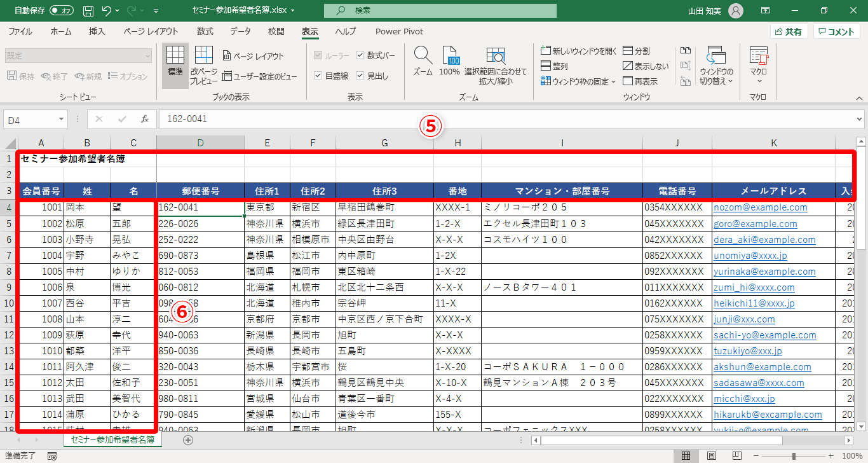Open the ウィンドウの切り替え dropdown

[716, 66]
